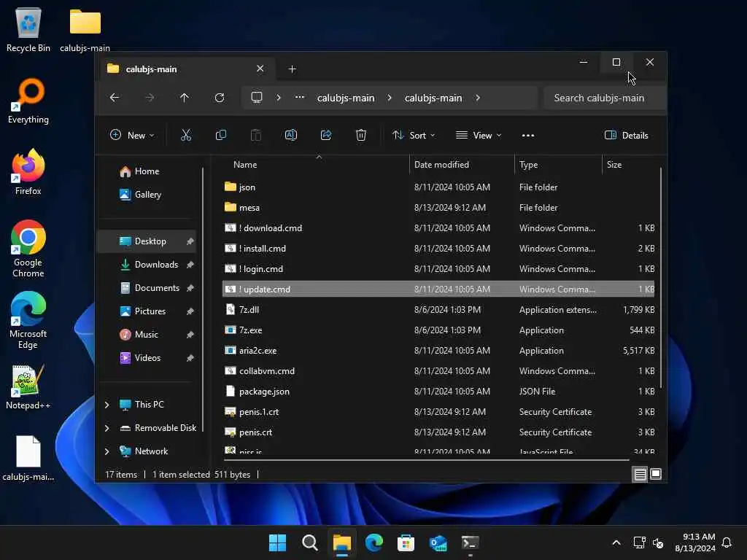Screen dimensions: 747x560
Task: Sort by the Size column header
Action: tap(630, 165)
